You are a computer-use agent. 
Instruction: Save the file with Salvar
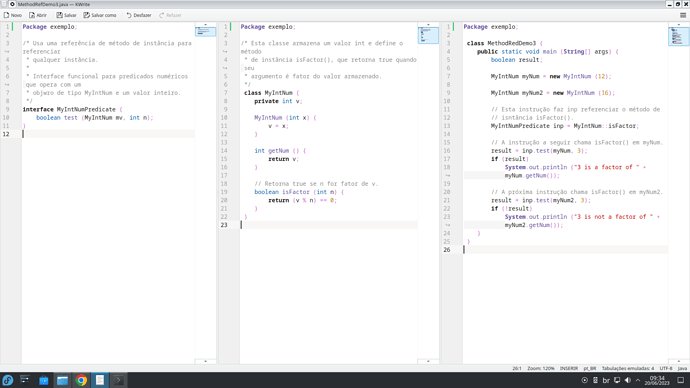66,15
